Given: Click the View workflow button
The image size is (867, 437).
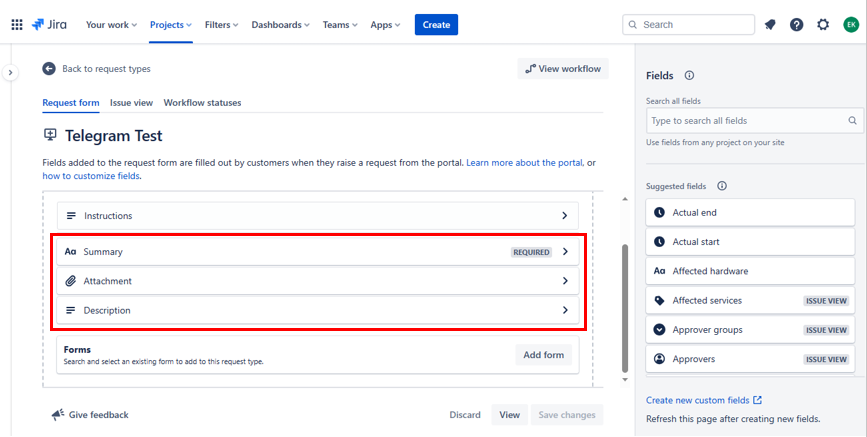Looking at the screenshot, I should tap(563, 69).
